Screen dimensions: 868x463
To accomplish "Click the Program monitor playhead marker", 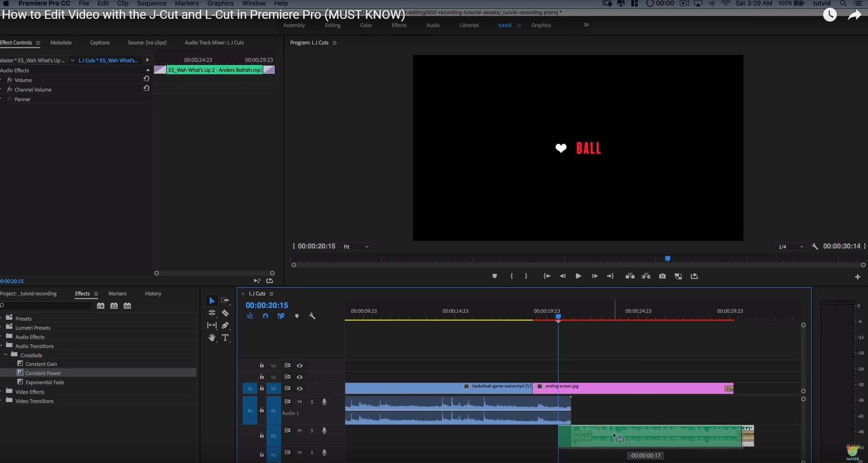I will 667,259.
